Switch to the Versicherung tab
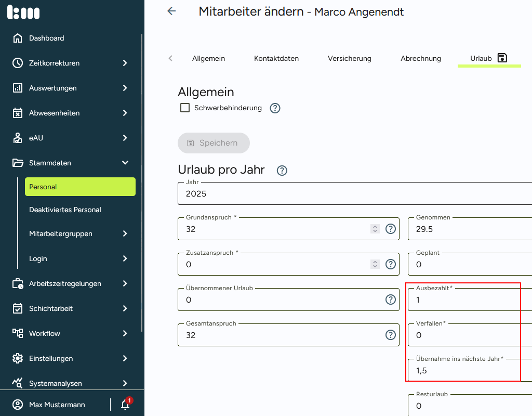 pyautogui.click(x=349, y=58)
